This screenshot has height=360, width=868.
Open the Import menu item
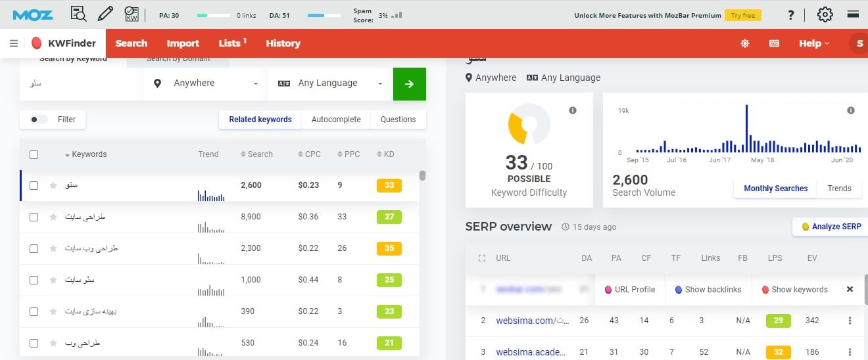[x=183, y=43]
